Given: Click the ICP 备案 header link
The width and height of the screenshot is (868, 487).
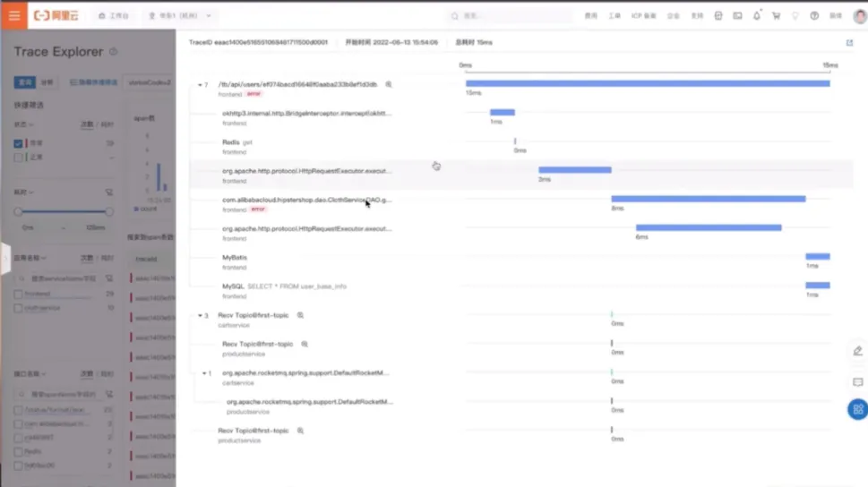Looking at the screenshot, I should [x=643, y=16].
